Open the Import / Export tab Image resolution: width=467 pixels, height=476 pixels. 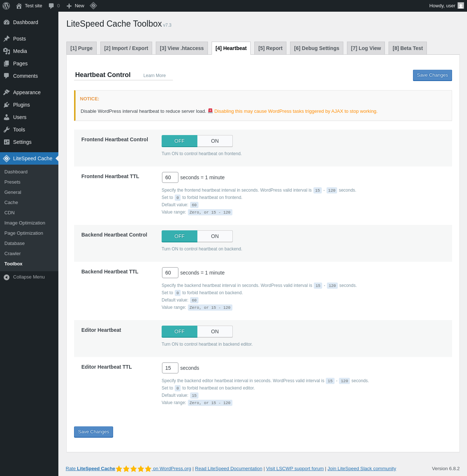coord(126,48)
